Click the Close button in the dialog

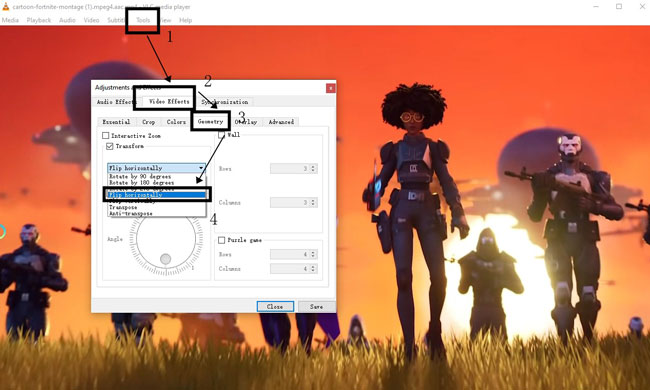click(x=275, y=307)
